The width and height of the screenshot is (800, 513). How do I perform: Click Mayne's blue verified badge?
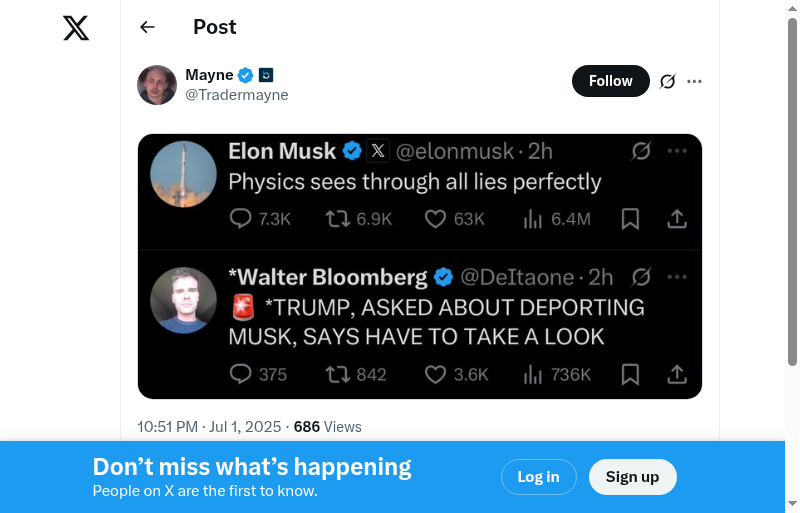(x=246, y=75)
